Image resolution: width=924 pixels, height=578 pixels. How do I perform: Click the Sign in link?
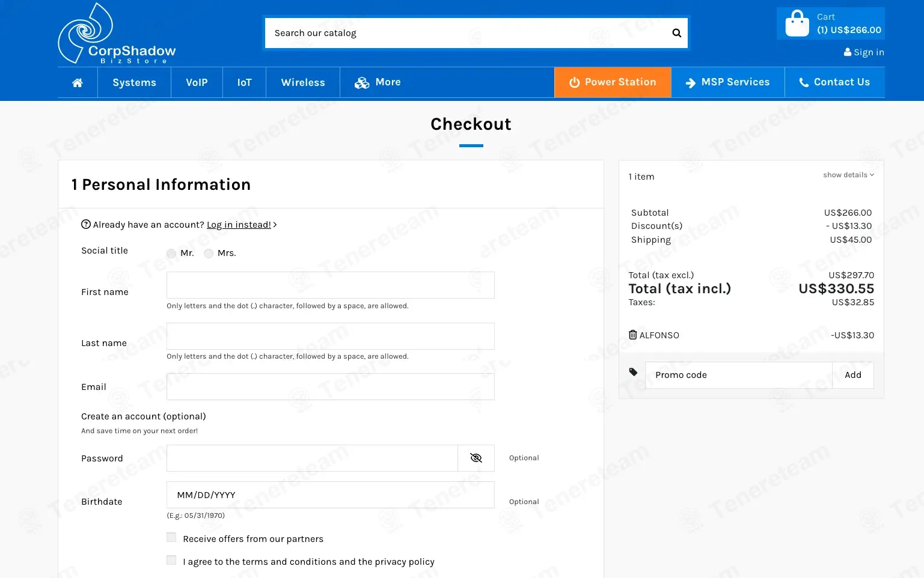pos(864,52)
